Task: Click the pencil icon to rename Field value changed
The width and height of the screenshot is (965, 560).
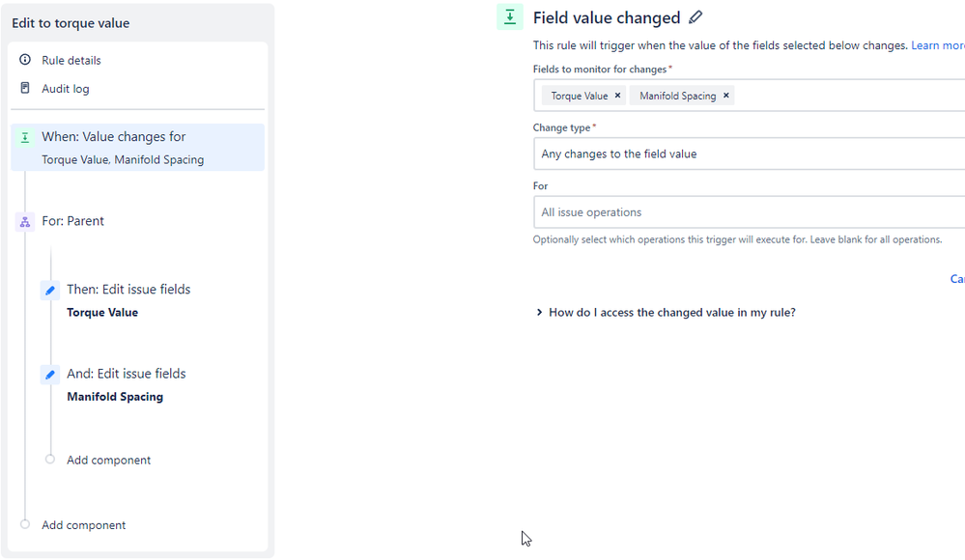Action: point(695,17)
